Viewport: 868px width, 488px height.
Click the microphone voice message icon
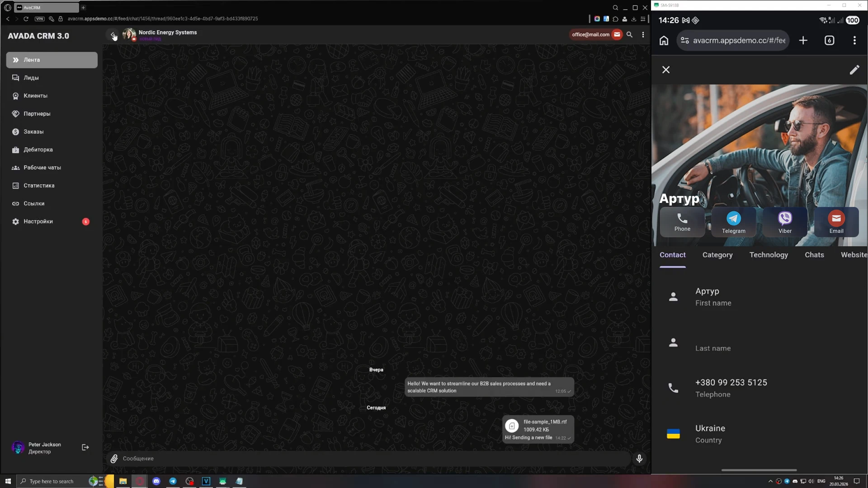tap(639, 459)
